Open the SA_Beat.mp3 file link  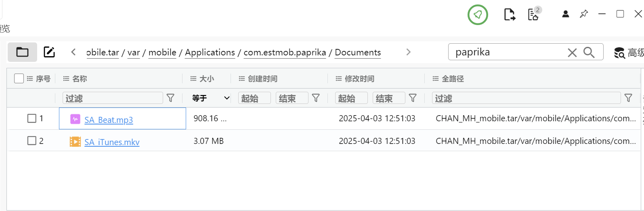[109, 120]
